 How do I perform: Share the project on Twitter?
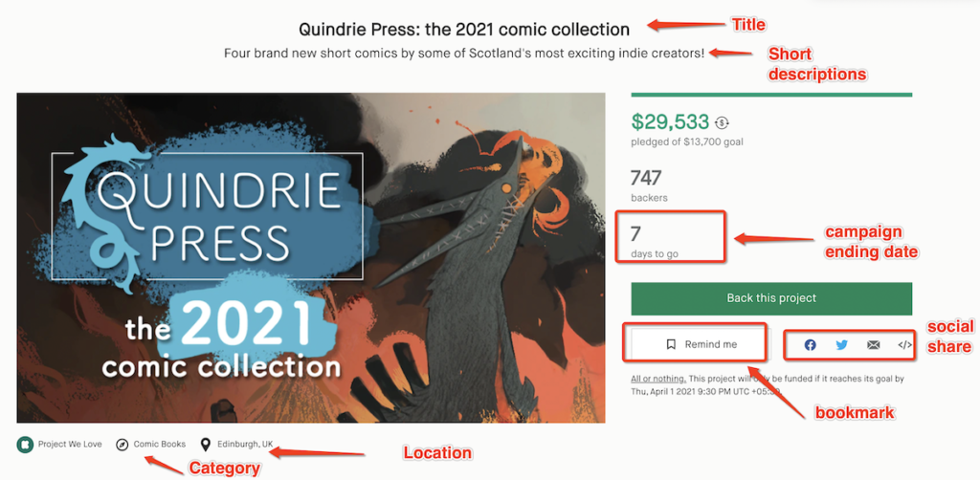(841, 344)
